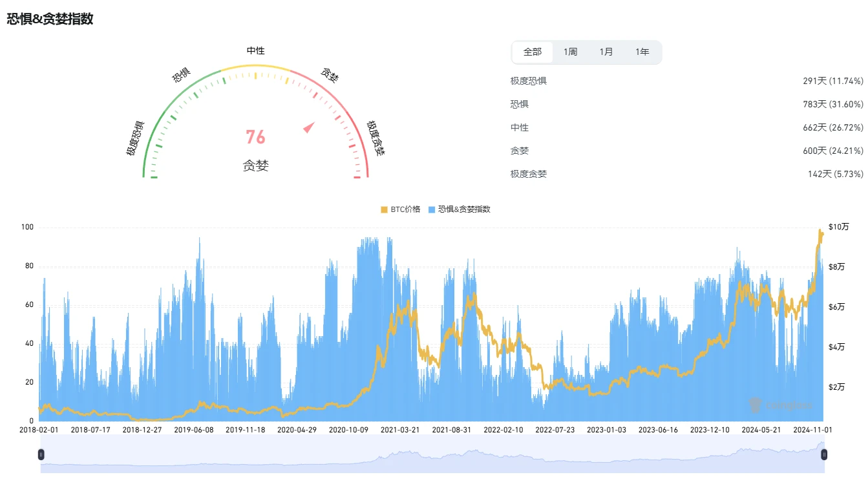Toggle the BTC价格 series legend label
Image resolution: width=868 pixels, height=499 pixels.
[405, 209]
